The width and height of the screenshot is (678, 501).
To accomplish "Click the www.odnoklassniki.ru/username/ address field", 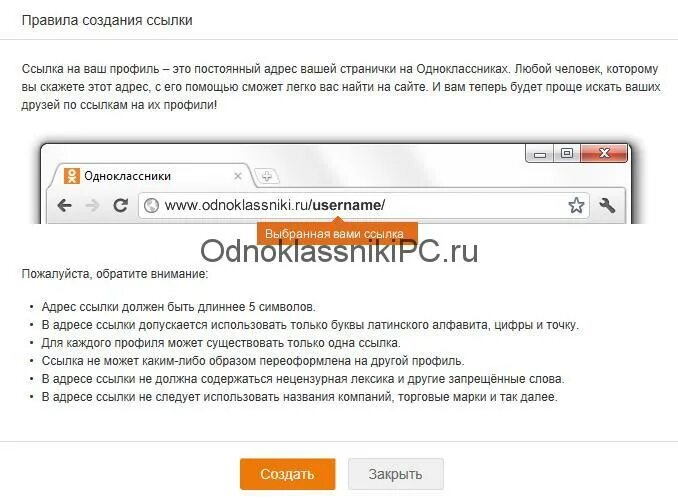I will point(364,205).
